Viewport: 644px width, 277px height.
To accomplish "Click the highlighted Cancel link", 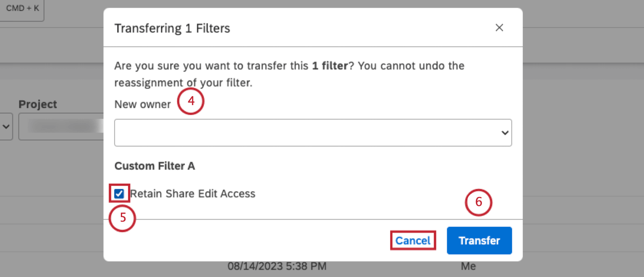I will pos(413,240).
